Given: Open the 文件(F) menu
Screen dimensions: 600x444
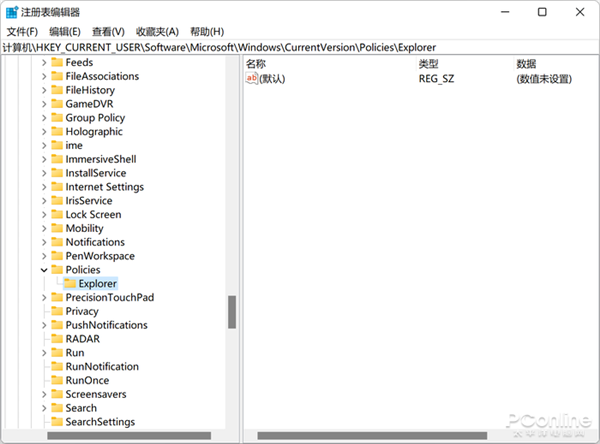Looking at the screenshot, I should pyautogui.click(x=21, y=32).
